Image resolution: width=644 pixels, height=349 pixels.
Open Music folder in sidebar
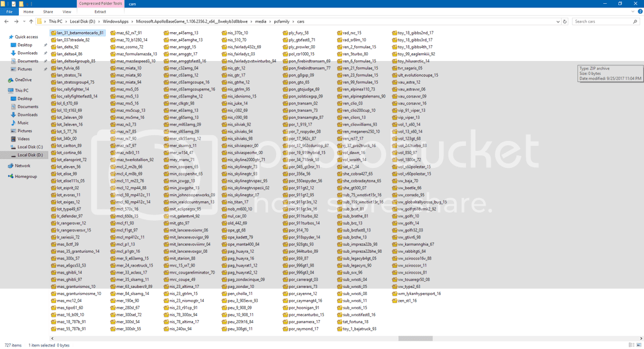(x=23, y=123)
